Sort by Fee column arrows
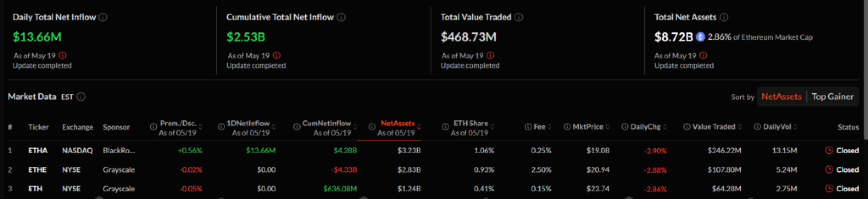Screen dimensions: 868x199 pos(550,127)
